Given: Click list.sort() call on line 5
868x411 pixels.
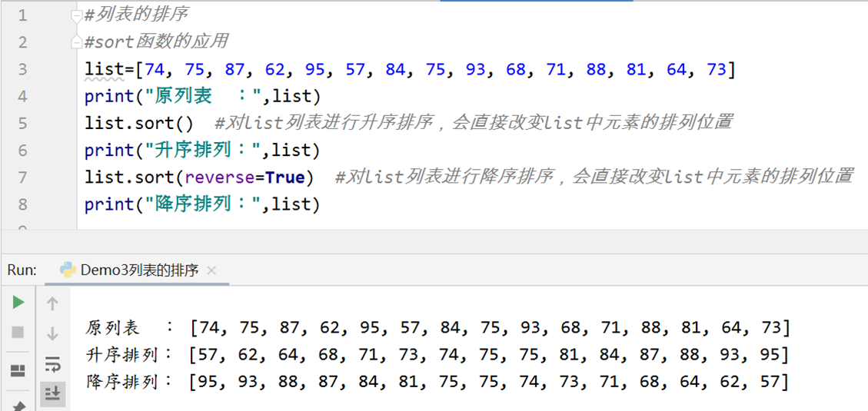Looking at the screenshot, I should pos(139,123).
